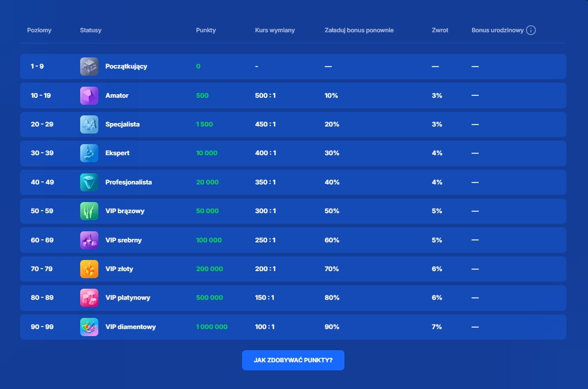
Task: Click the 500 : 1 exchange rate
Action: coord(265,96)
